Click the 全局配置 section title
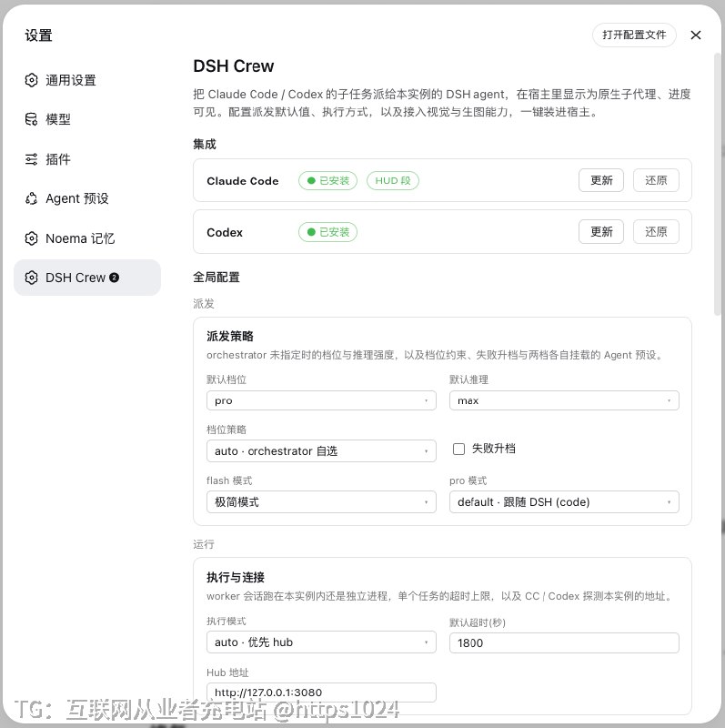 pos(216,278)
